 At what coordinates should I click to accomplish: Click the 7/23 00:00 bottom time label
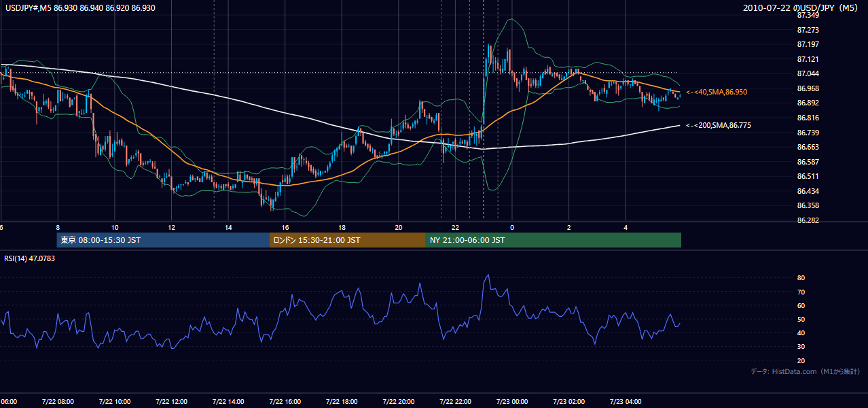click(512, 401)
